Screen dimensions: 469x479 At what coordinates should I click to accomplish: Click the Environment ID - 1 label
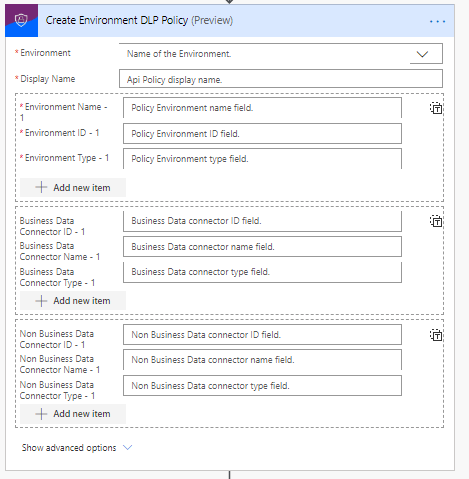pyautogui.click(x=59, y=133)
